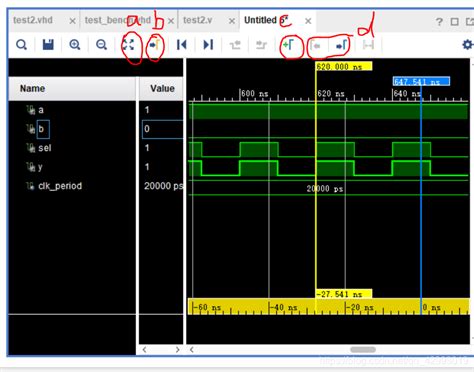Close the Untitled 6 tab
Viewport: 474px width, 372px height.
(308, 21)
